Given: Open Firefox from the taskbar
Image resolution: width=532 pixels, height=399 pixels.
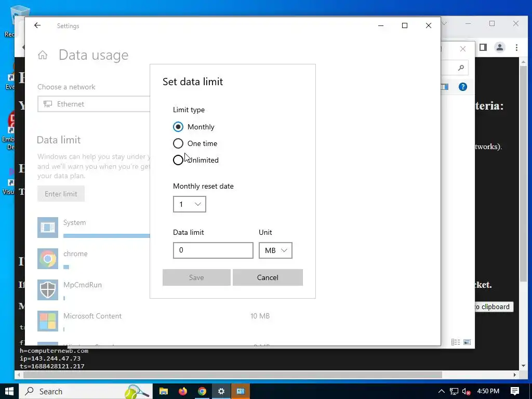Looking at the screenshot, I should click(x=183, y=391).
